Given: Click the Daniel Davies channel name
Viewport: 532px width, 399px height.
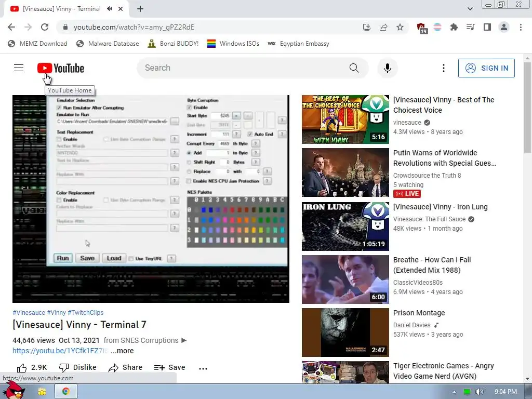Looking at the screenshot, I should coord(412,325).
